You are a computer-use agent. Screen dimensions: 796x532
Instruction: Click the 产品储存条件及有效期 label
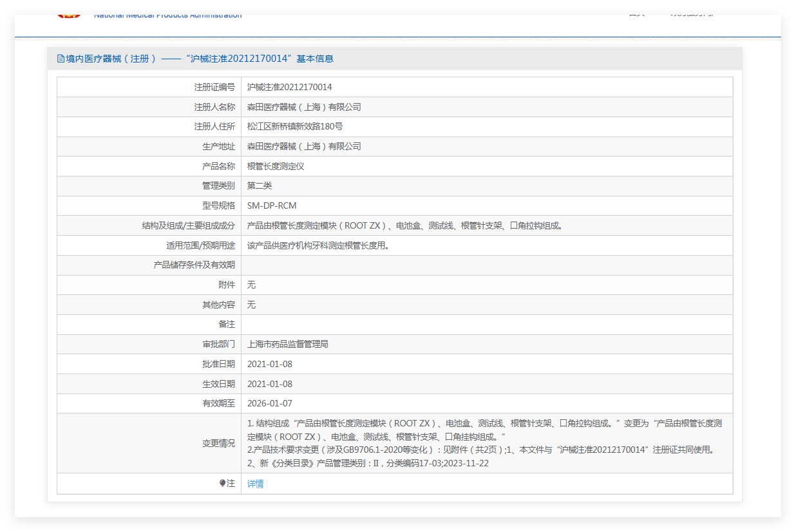pos(194,265)
